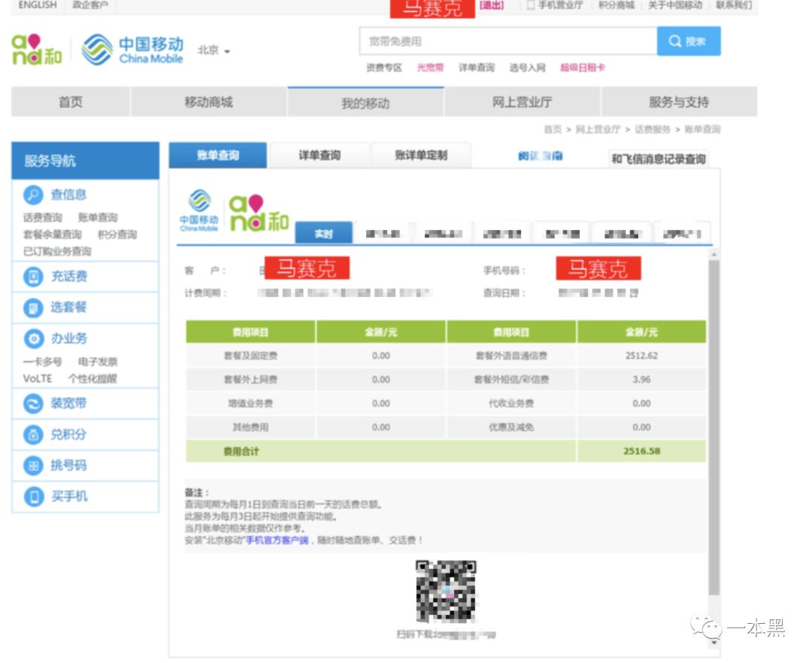
Task: Click the 套餐及固定费 row label
Action: click(250, 356)
